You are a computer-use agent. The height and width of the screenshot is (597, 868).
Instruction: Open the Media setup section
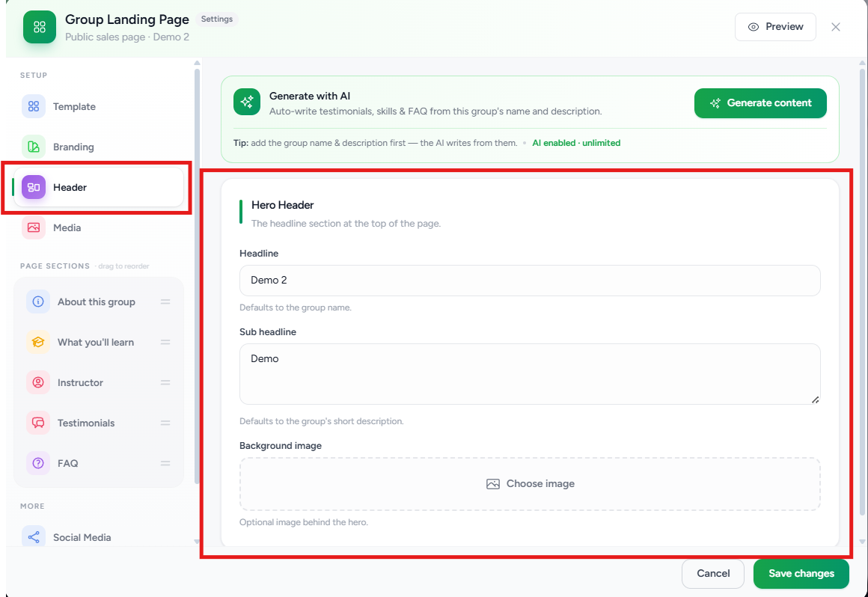click(99, 227)
